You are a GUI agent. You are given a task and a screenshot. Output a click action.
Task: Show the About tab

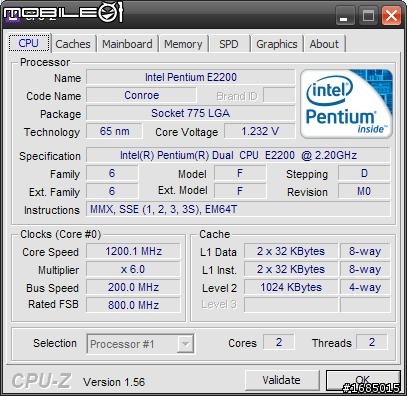(324, 44)
